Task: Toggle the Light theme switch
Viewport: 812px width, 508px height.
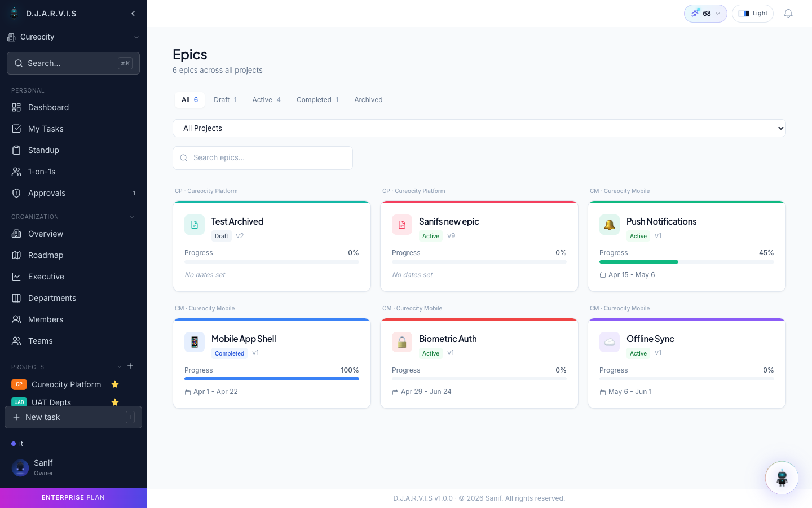Action: (753, 14)
